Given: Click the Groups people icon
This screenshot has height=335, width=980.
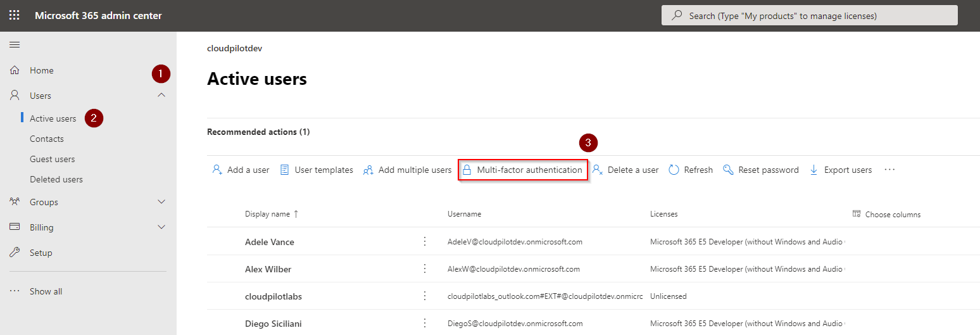Looking at the screenshot, I should (x=15, y=202).
